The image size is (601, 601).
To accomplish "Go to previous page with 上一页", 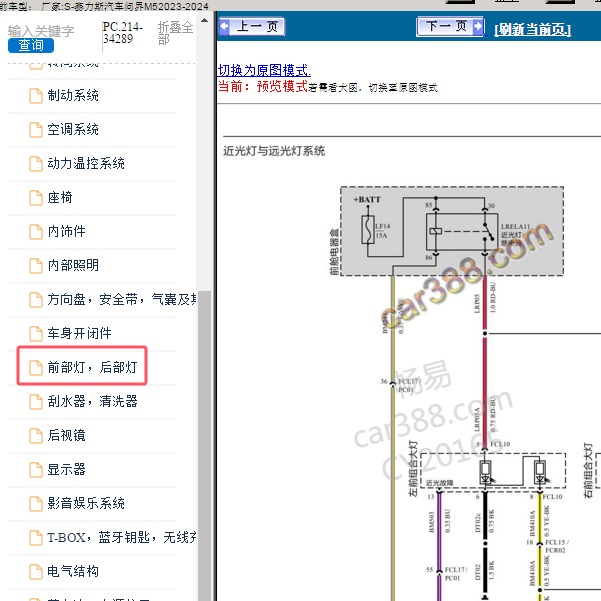I will (252, 27).
